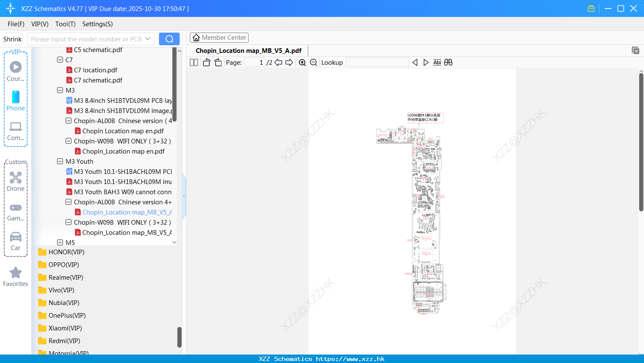Collapse Chopin-W09B WIFI ONLY under M3
Image resolution: width=644 pixels, height=363 pixels.
(69, 141)
